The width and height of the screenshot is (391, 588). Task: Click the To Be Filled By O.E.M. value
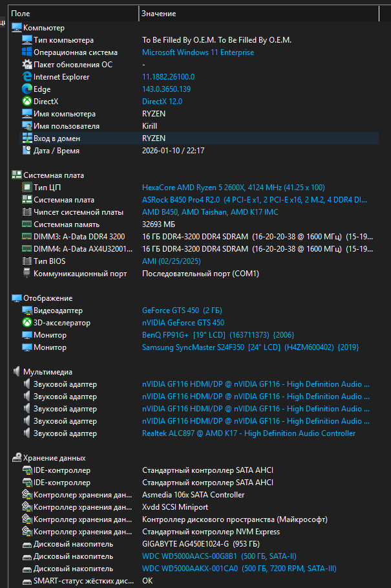coord(217,39)
